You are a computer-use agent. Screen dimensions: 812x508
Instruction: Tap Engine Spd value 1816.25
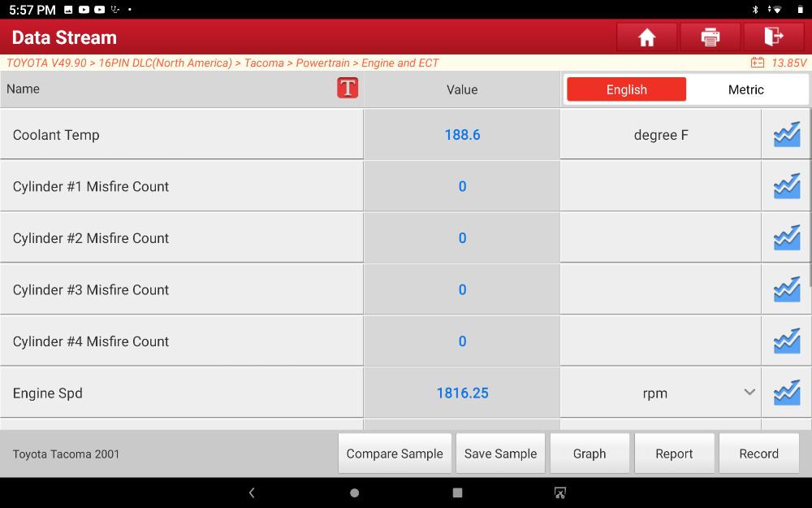coord(463,393)
